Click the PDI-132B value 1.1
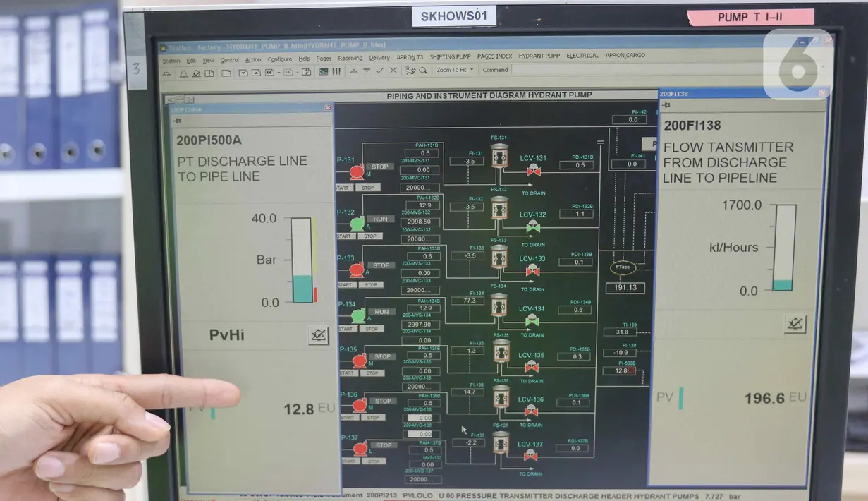Image resolution: width=868 pixels, height=501 pixels. pos(577,214)
